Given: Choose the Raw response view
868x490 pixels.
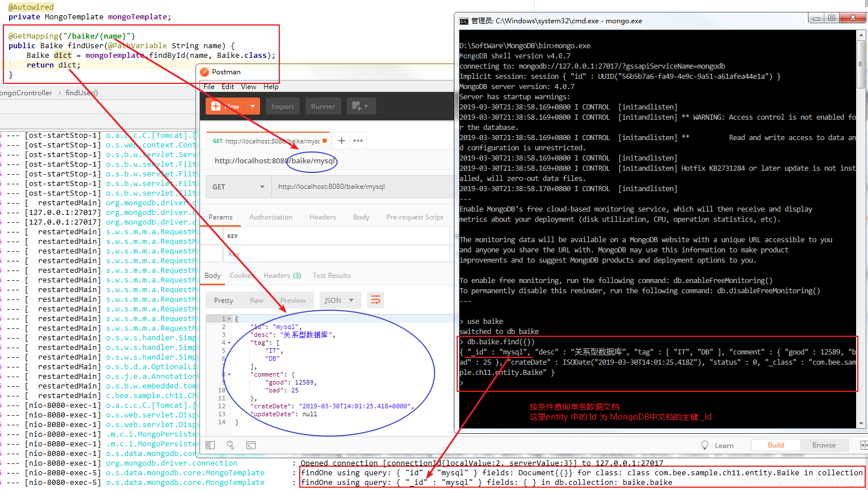Looking at the screenshot, I should 257,301.
